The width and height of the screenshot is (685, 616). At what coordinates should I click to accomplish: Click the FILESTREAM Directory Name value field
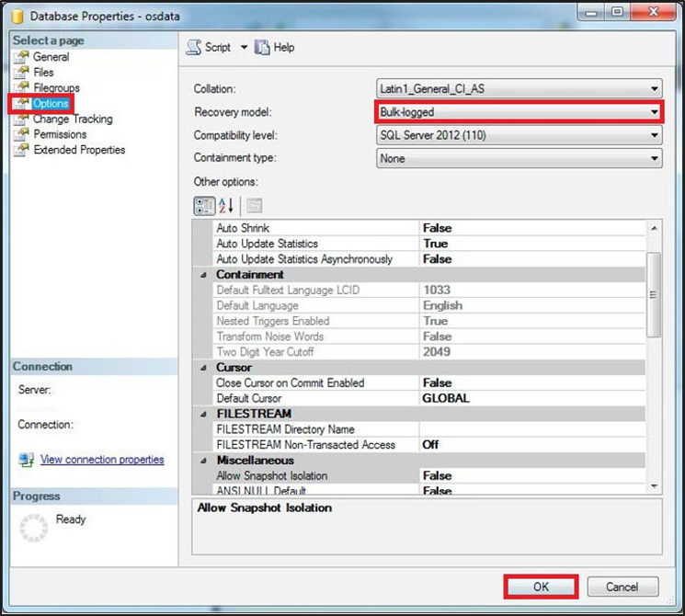coord(532,429)
